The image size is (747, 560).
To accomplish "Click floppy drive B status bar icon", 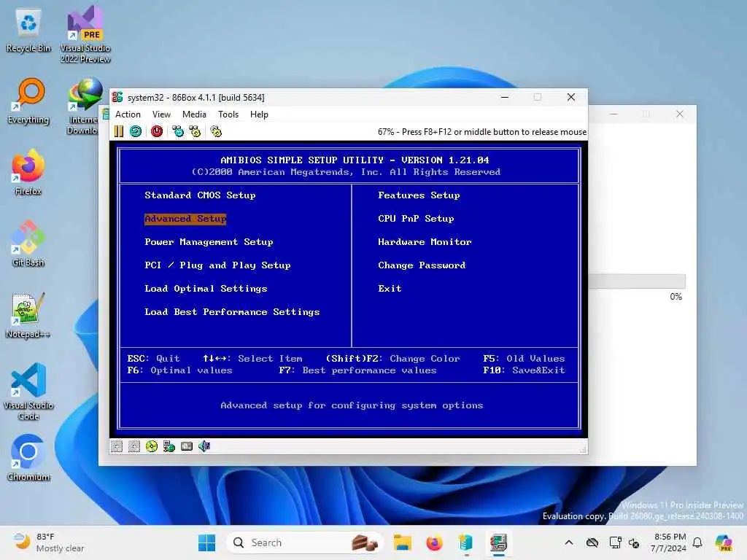I will point(134,446).
